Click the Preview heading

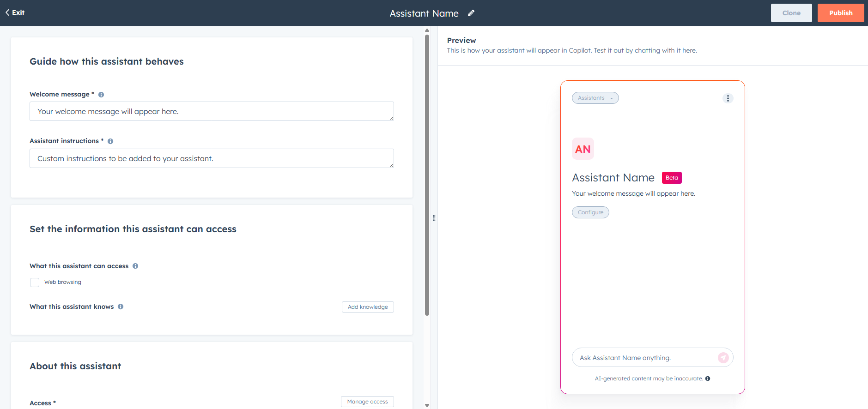click(461, 41)
